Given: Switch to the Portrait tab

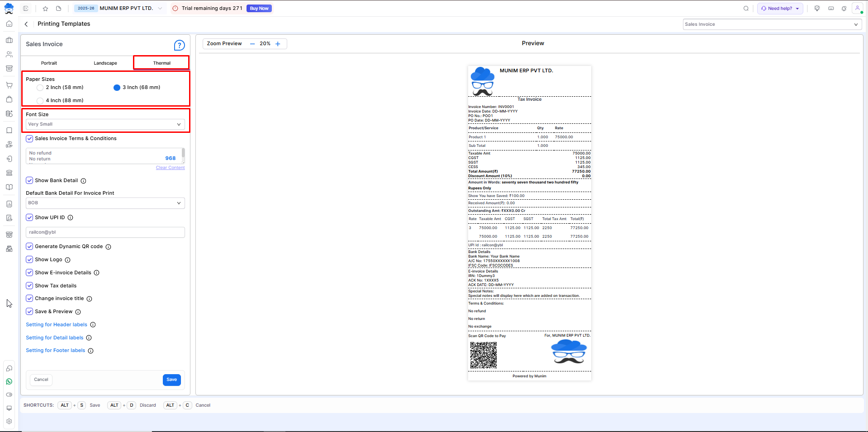Looking at the screenshot, I should coord(49,63).
